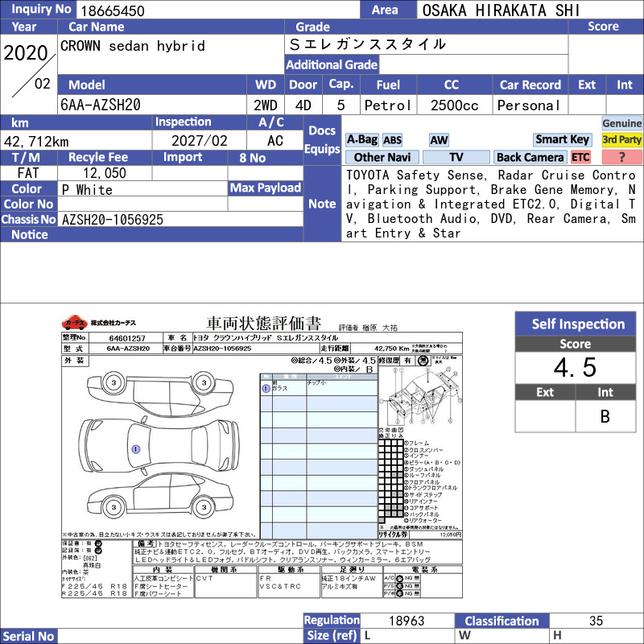Click the AC value under A/C
Screen dimensions: 644x644
point(275,141)
